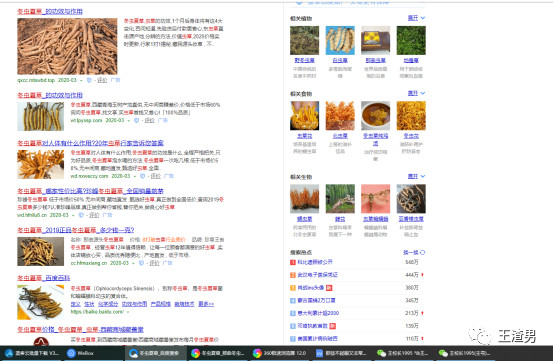Open the dropdown arrow after wt.lpysap.com 2020-03

[129, 121]
